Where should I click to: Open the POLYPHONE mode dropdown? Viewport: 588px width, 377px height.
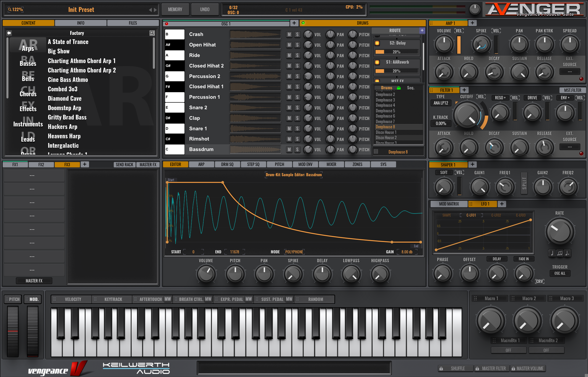294,252
